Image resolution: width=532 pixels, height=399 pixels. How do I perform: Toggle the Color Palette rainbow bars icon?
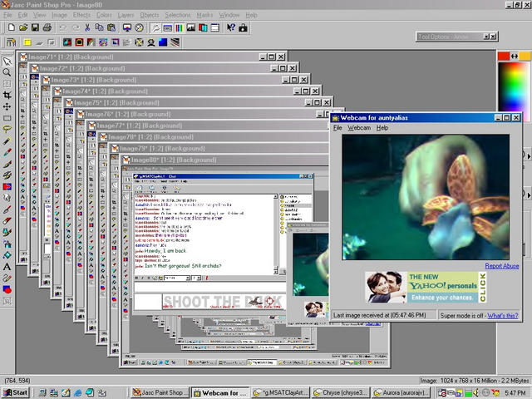click(180, 27)
